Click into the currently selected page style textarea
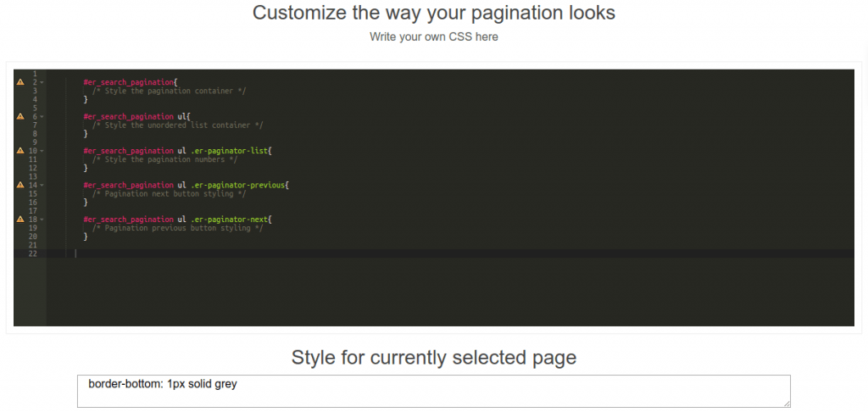This screenshot has height=412, width=868. 433,391
